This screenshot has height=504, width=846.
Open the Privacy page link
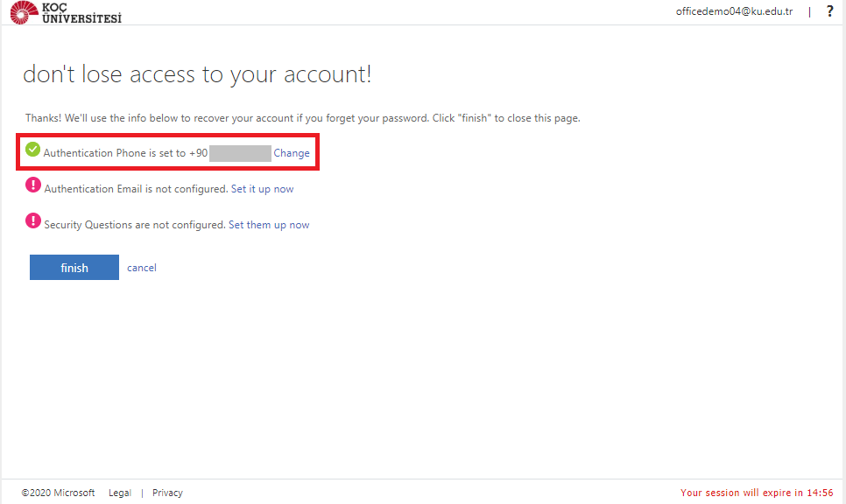pyautogui.click(x=166, y=492)
